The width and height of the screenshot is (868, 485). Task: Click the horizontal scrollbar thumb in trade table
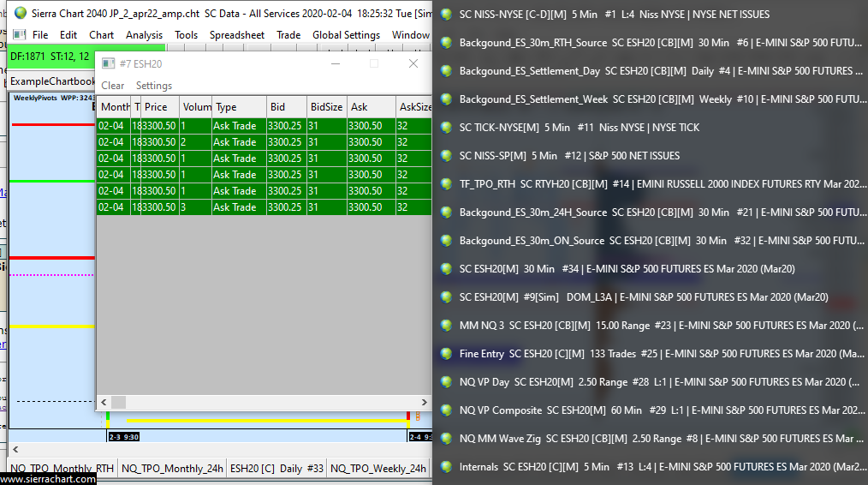[118, 403]
